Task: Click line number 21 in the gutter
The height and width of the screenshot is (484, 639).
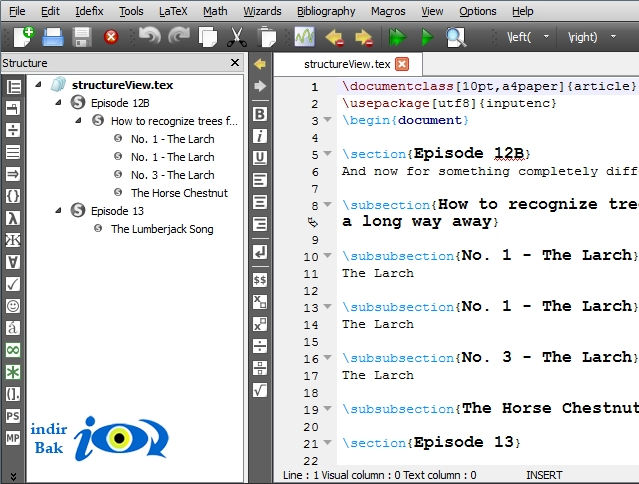Action: (311, 443)
